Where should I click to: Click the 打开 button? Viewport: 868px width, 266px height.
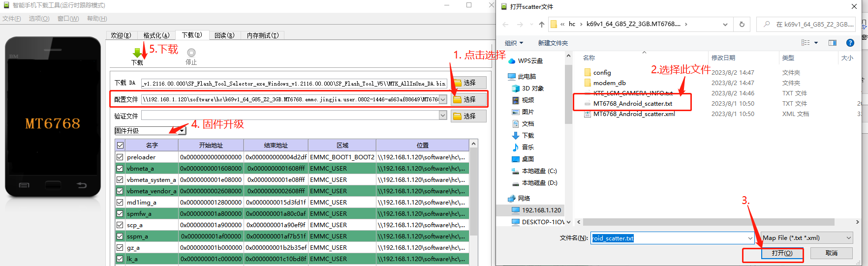pyautogui.click(x=782, y=253)
